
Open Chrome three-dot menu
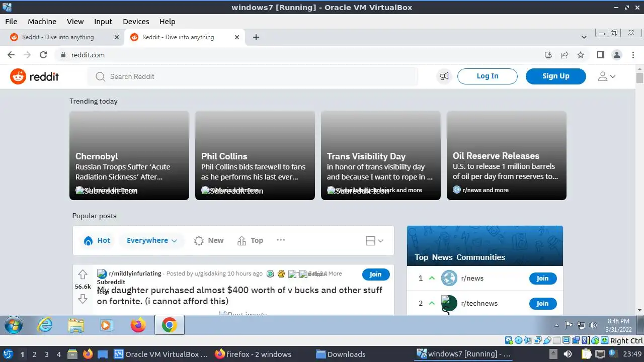[632, 55]
